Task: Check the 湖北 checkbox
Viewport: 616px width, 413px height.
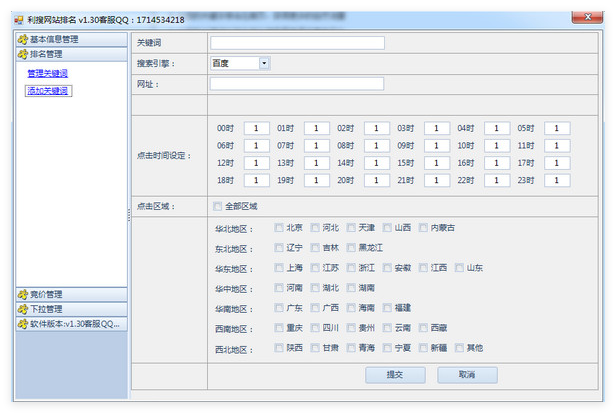Action: point(315,288)
